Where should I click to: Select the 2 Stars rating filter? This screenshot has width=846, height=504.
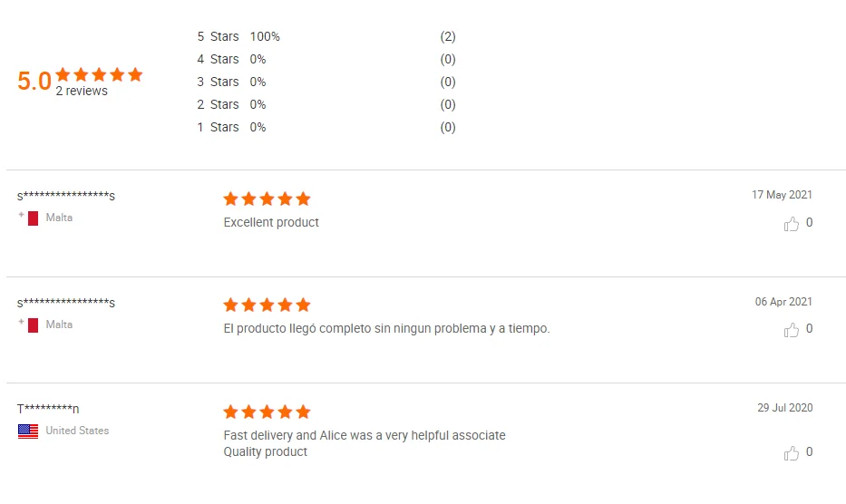(219, 105)
